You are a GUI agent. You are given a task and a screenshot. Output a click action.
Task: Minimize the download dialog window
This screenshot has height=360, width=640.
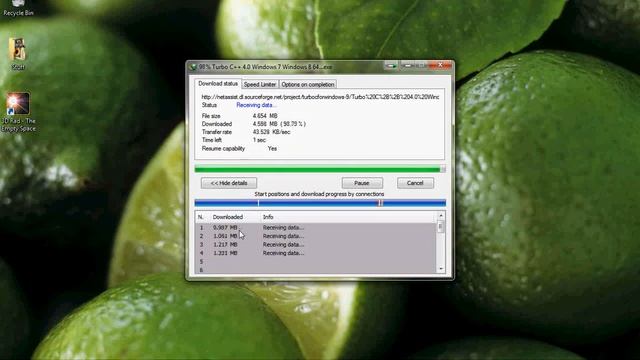coord(407,65)
